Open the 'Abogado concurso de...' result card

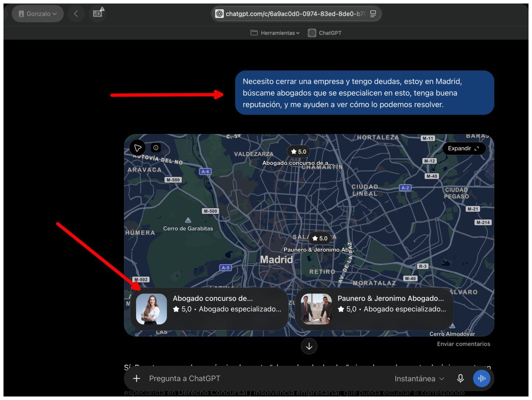point(209,309)
